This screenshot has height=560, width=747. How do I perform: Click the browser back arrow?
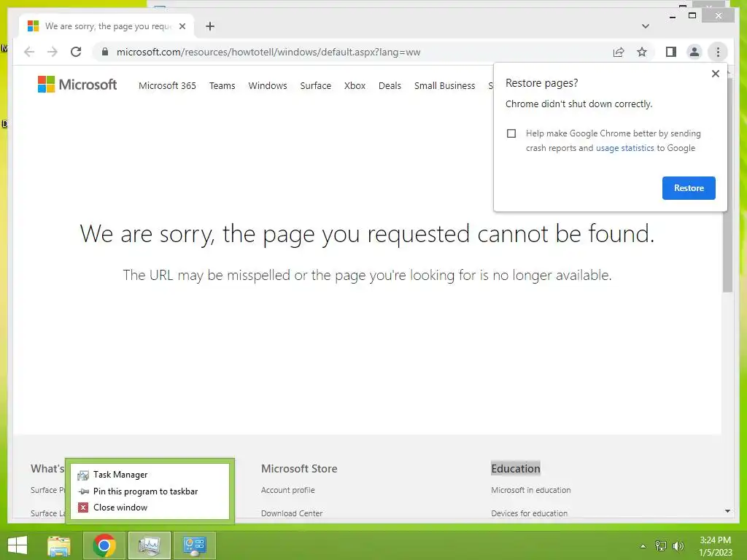click(29, 52)
